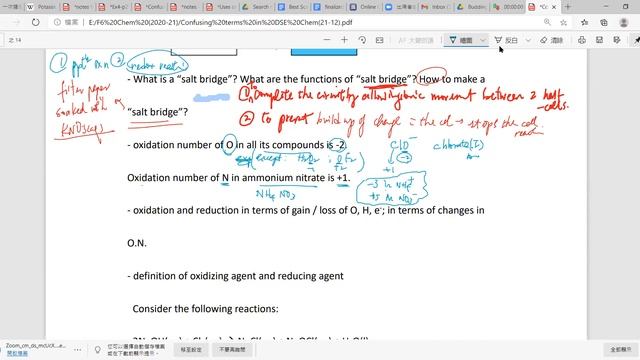Close the current PDF tab
This screenshot has width=640, height=360.
pyautogui.click(x=554, y=7)
